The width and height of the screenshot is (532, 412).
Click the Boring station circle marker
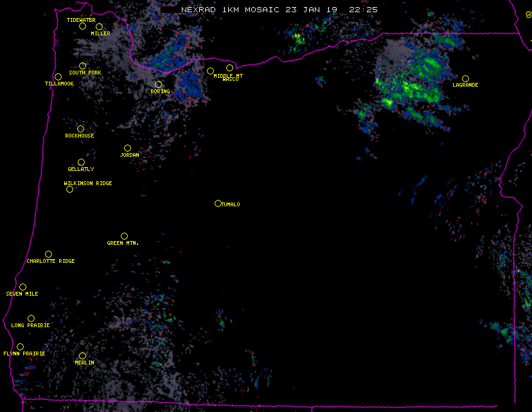tap(158, 85)
